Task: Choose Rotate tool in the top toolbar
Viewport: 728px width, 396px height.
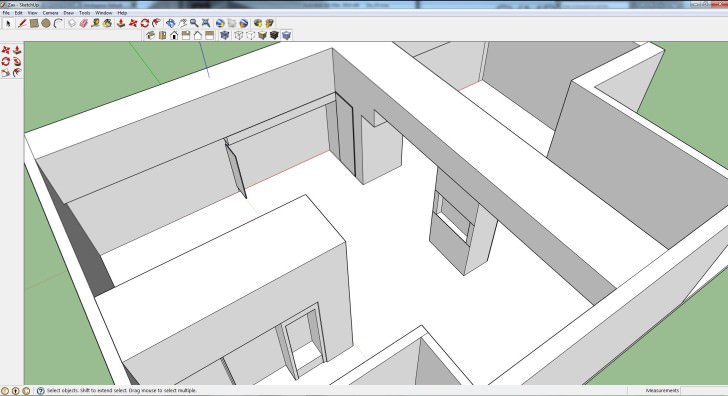Action: 145,23
